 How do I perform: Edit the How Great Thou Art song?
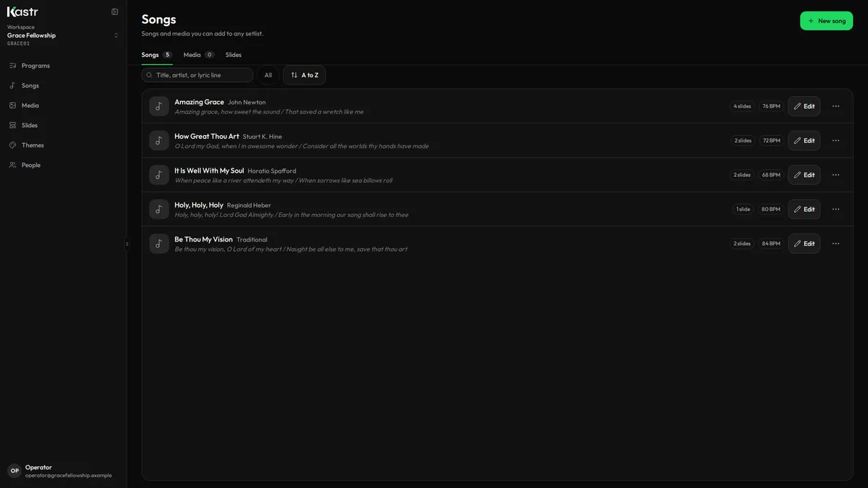(x=804, y=140)
